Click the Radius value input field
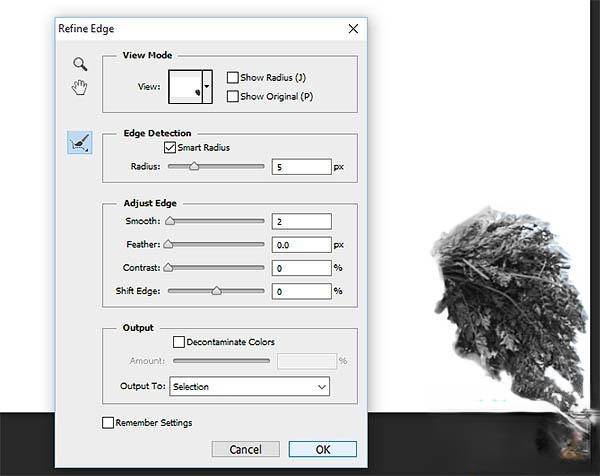The height and width of the screenshot is (476, 600). (300, 167)
